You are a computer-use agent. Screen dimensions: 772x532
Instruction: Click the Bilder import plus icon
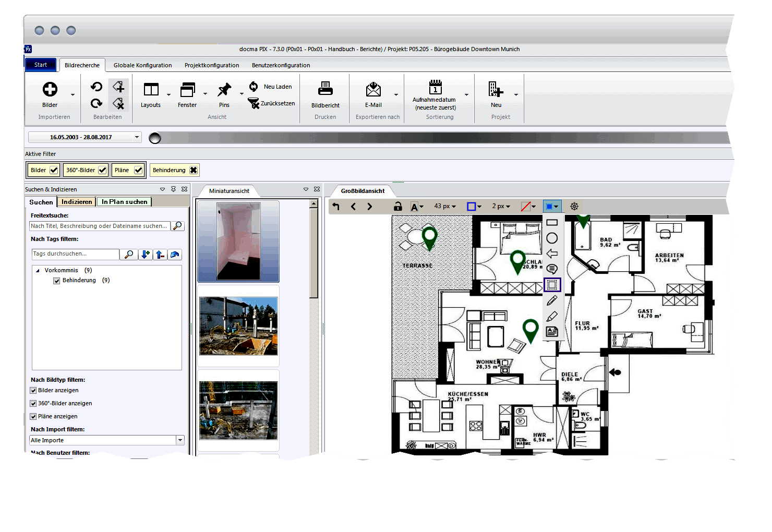(50, 90)
